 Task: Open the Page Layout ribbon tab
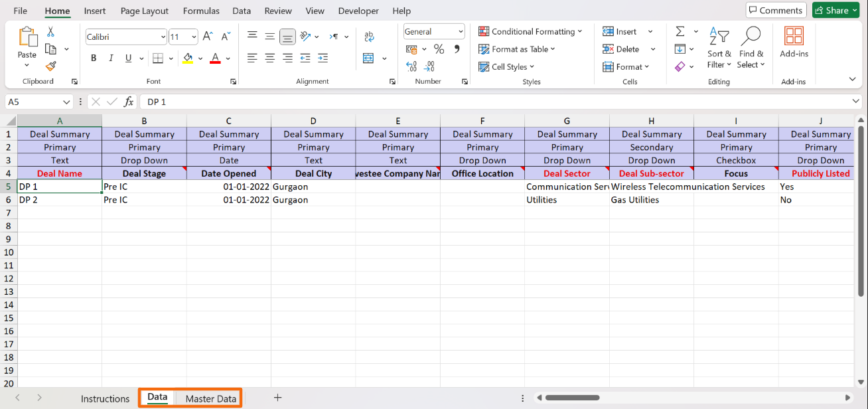point(144,11)
